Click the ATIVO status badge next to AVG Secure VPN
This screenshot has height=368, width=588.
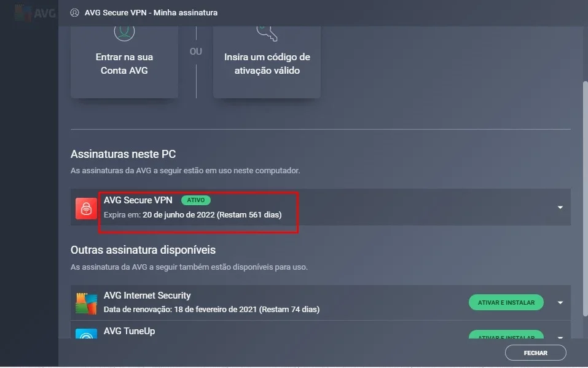coord(196,200)
